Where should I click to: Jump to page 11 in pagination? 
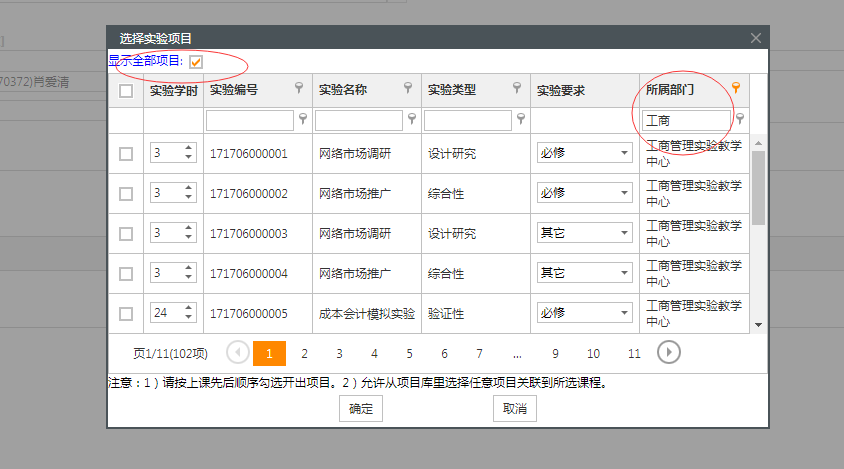click(x=634, y=353)
